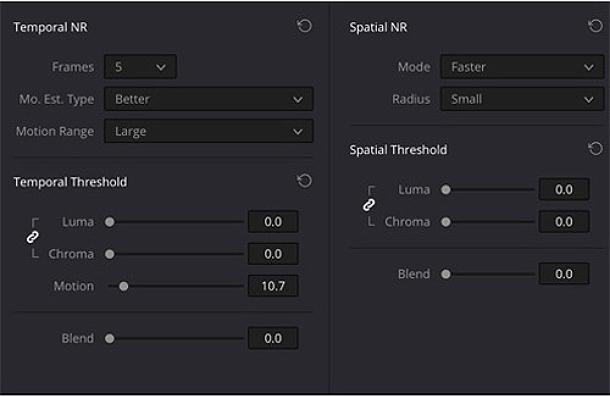Click the Frames label
The height and width of the screenshot is (397, 610).
73,67
